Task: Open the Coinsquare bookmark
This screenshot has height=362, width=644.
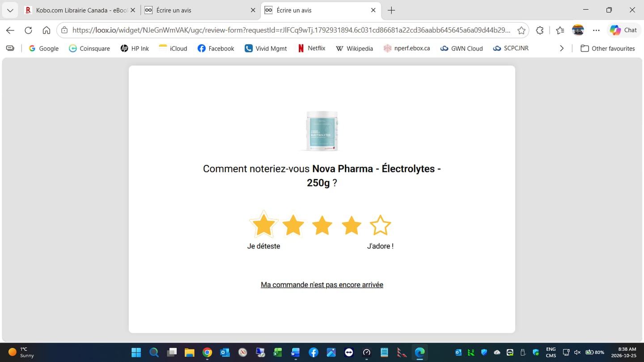Action: [x=89, y=48]
